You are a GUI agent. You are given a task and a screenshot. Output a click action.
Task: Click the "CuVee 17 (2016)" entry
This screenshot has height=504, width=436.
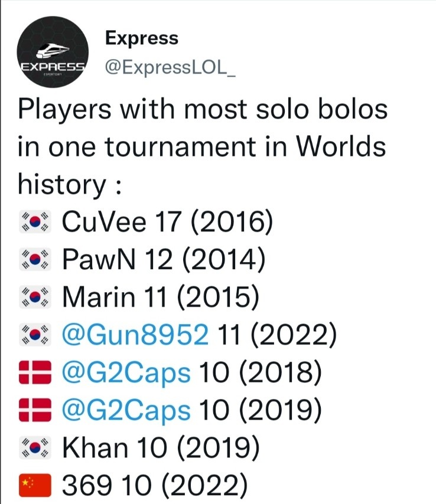pos(167,222)
